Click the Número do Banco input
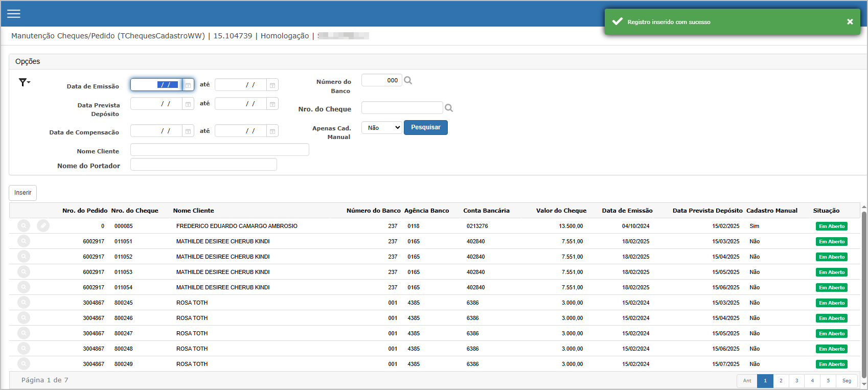This screenshot has width=868, height=390. (x=382, y=80)
